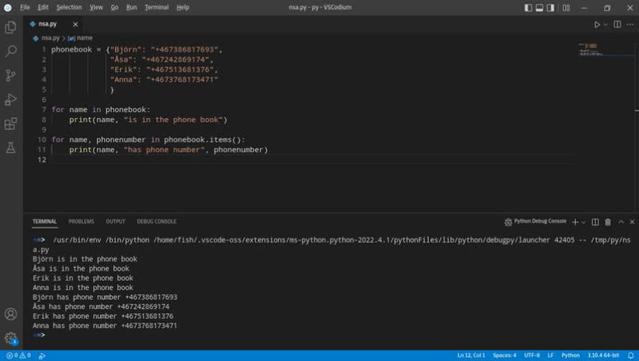Split the editor to the right
The width and height of the screenshot is (639, 361).
617,24
